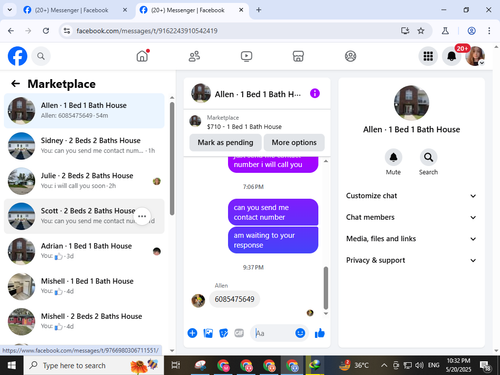This screenshot has height=375, width=500.
Task: Click the message 'am waiting to your response'
Action: [273, 240]
